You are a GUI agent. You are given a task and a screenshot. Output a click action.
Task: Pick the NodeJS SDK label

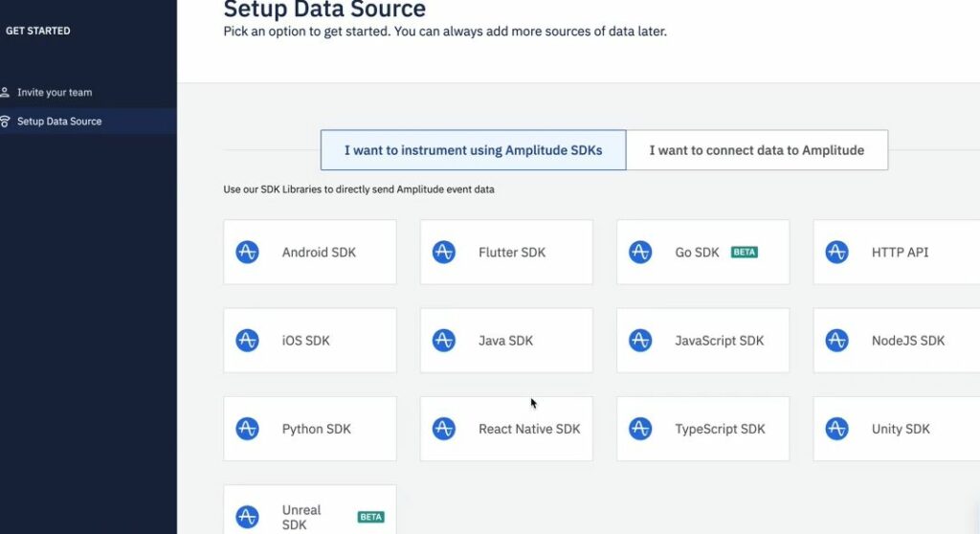[x=908, y=341]
